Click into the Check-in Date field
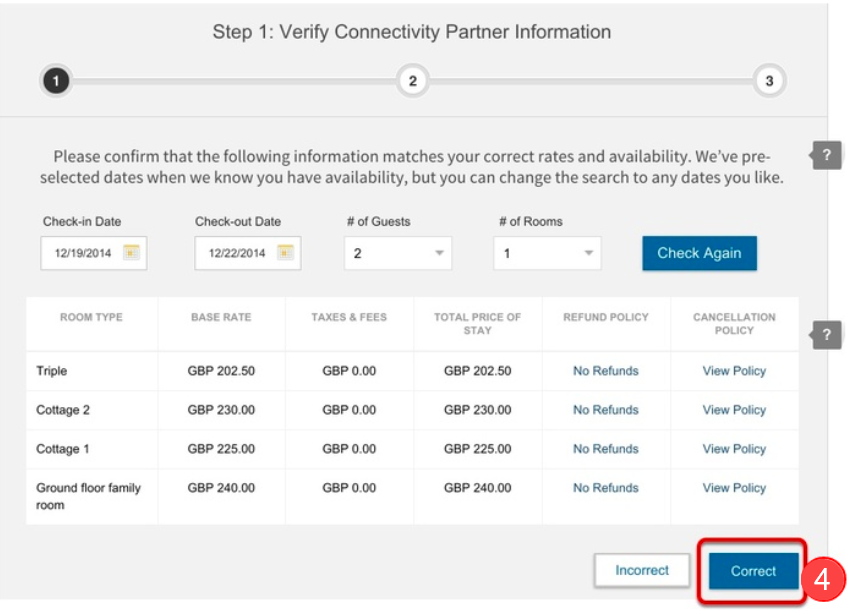This screenshot has width=854, height=614. 82,254
